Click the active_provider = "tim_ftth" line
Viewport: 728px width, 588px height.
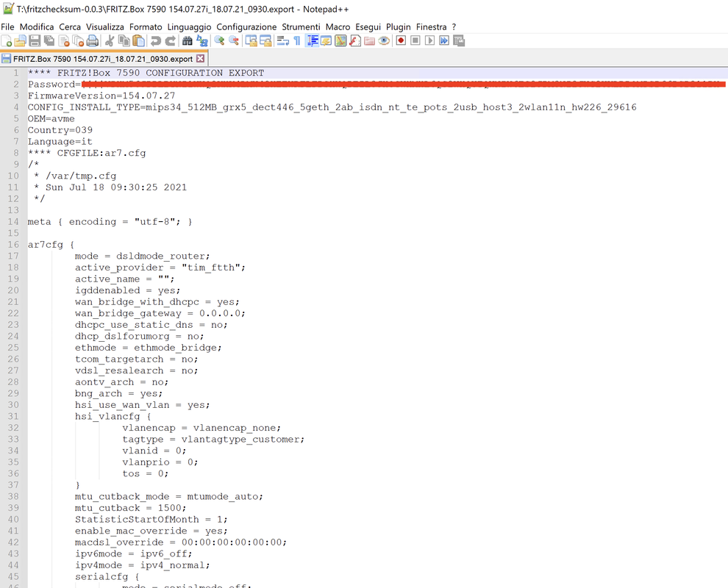160,268
